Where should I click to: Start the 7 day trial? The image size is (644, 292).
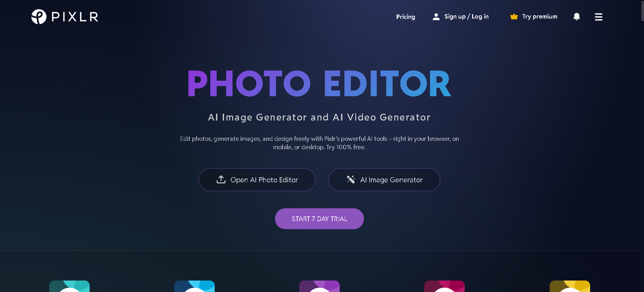point(319,219)
